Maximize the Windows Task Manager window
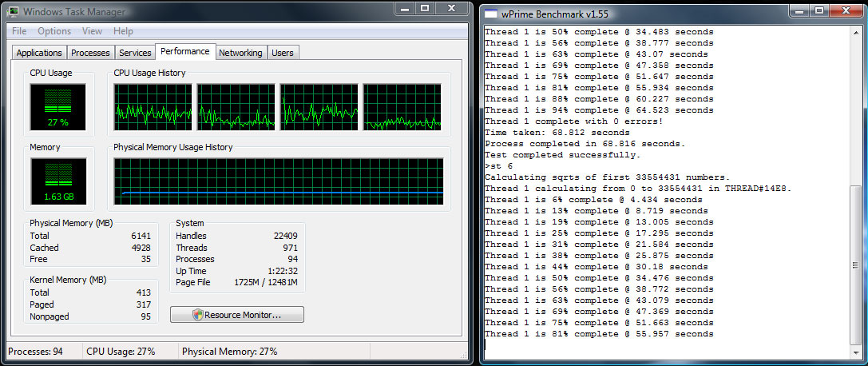The width and height of the screenshot is (868, 366). click(x=425, y=8)
